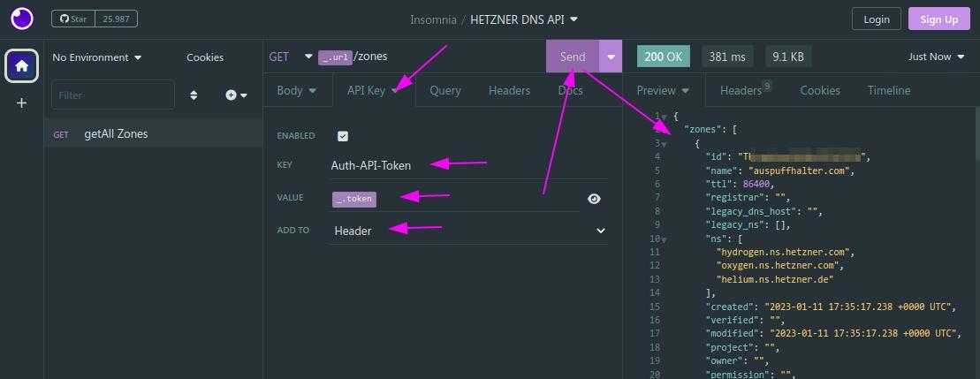This screenshot has width=980, height=379.
Task: Open the Timeline tab
Action: point(889,90)
